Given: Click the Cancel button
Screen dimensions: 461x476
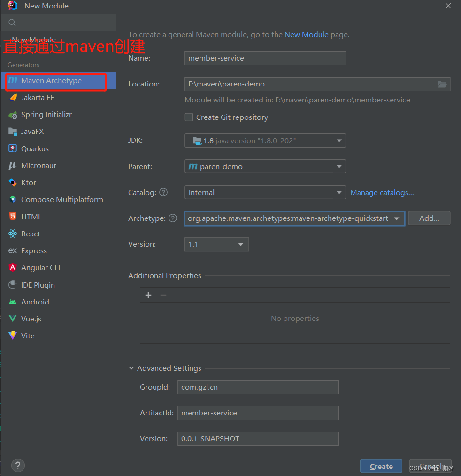Looking at the screenshot, I should (x=430, y=466).
